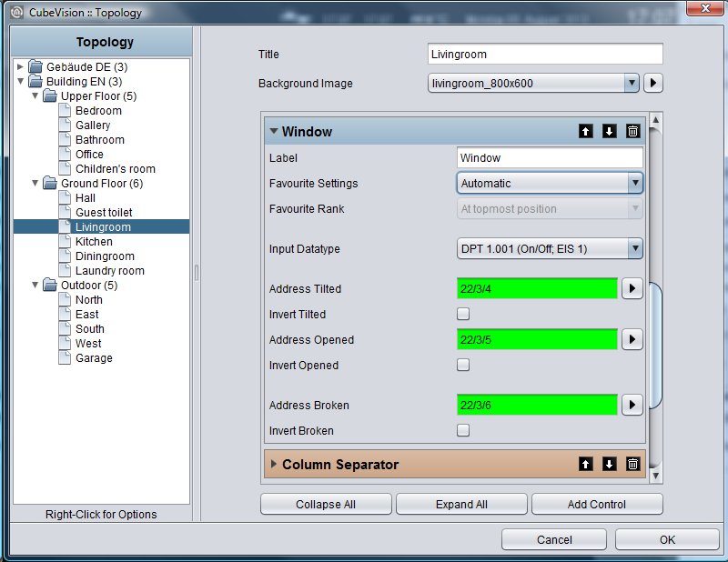Delete the Window control with trash icon
Image resolution: width=728 pixels, height=562 pixels.
point(632,131)
